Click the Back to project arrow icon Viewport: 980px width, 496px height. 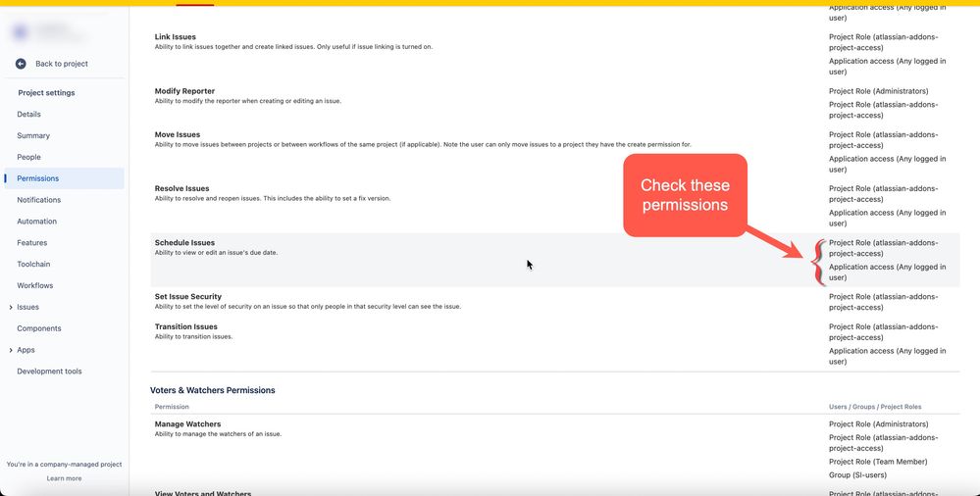coord(21,64)
